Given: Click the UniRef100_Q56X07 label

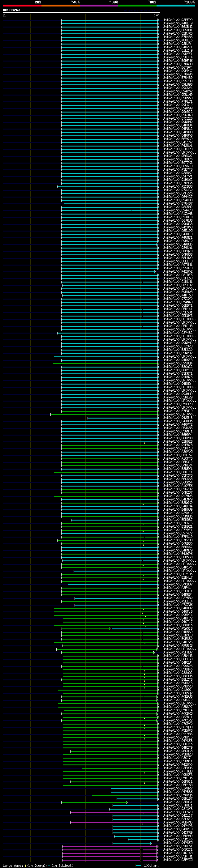Looking at the screenshot, I should tap(178, 156).
